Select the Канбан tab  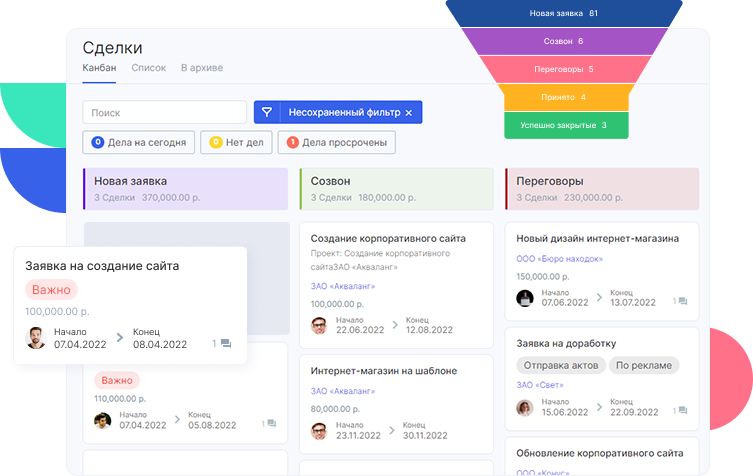[x=99, y=68]
